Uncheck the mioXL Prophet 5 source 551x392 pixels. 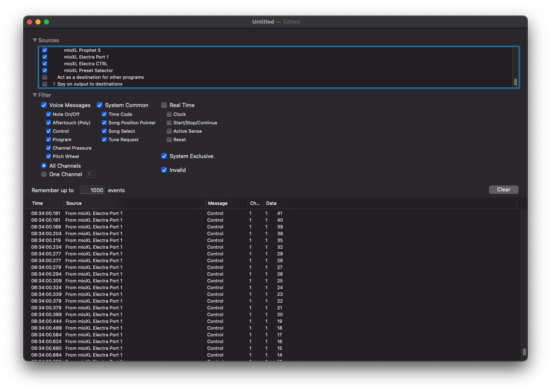[45, 50]
